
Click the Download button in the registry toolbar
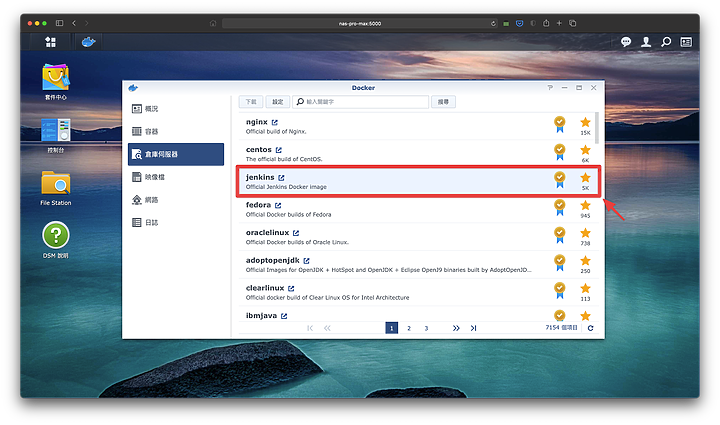point(251,102)
